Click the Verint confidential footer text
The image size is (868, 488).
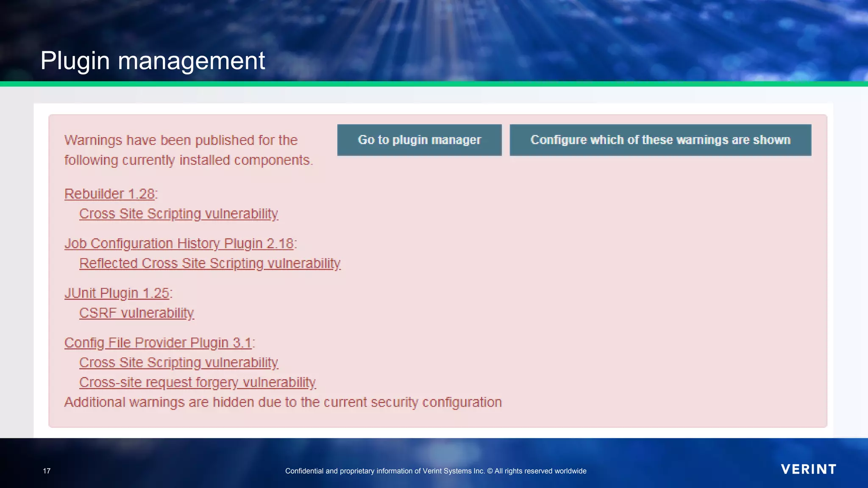click(436, 471)
